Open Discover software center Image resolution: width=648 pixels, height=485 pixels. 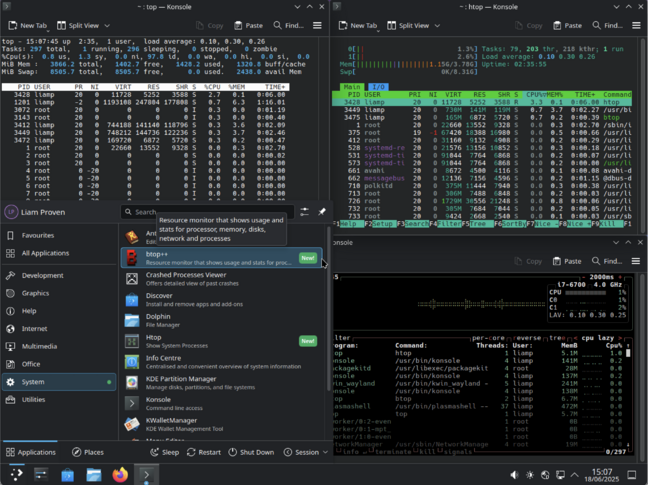(222, 300)
